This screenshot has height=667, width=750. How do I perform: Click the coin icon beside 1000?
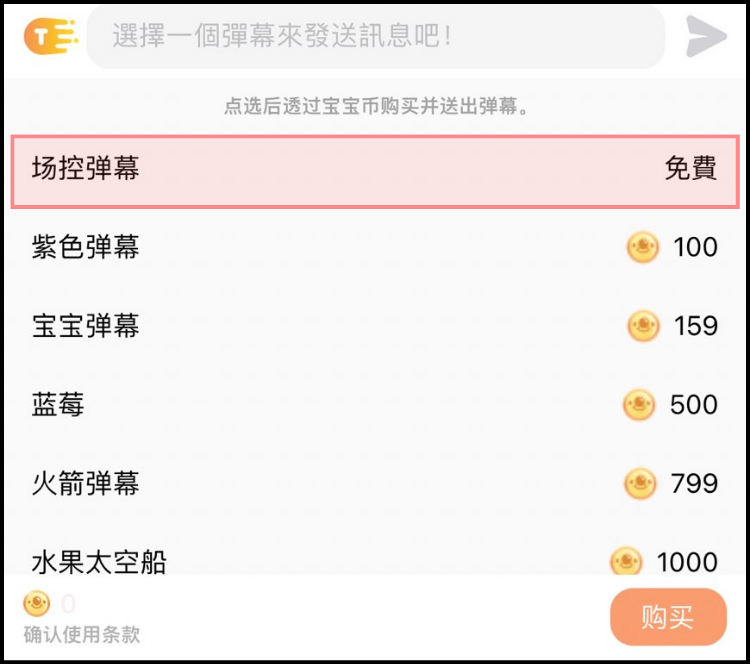[x=626, y=560]
